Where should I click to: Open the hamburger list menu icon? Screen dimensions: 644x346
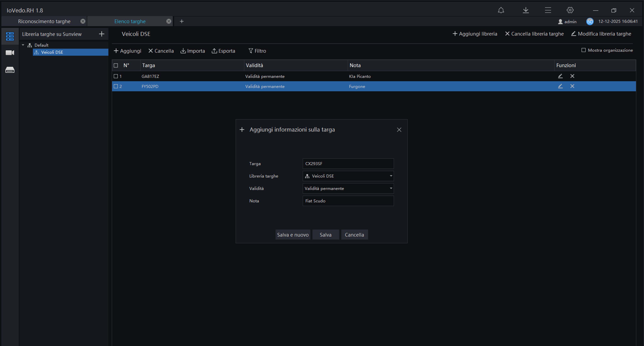pos(548,10)
